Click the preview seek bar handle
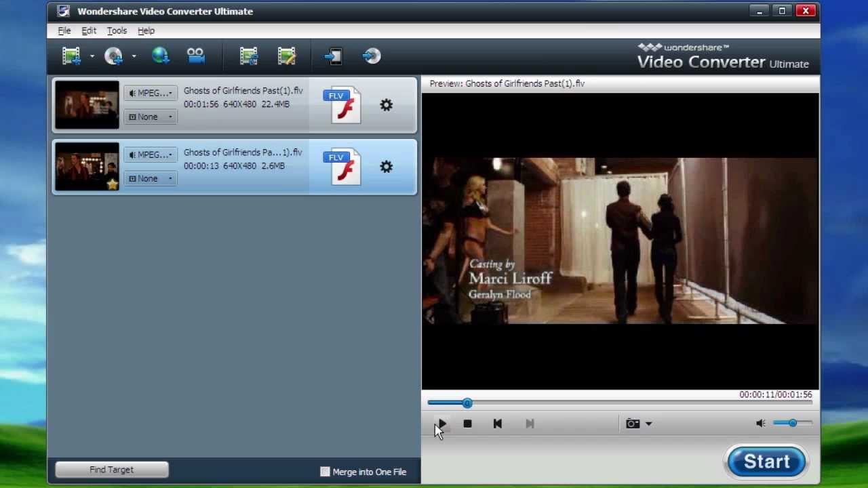Screen dimensions: 868x488 (467, 403)
